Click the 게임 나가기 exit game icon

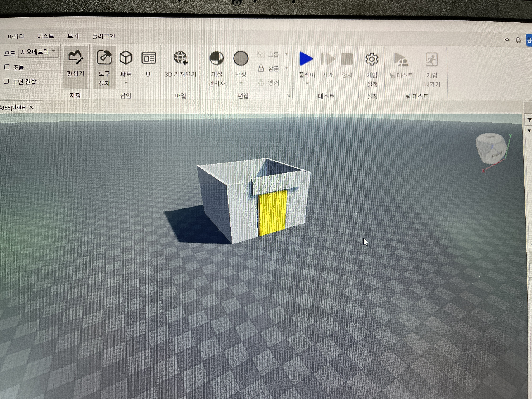click(x=431, y=60)
